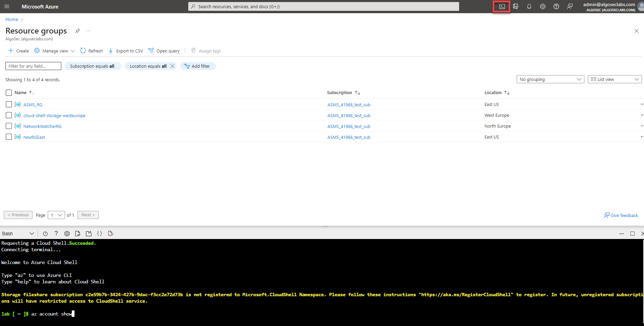
Task: Open portal Settings gear in header
Action: (542, 6)
